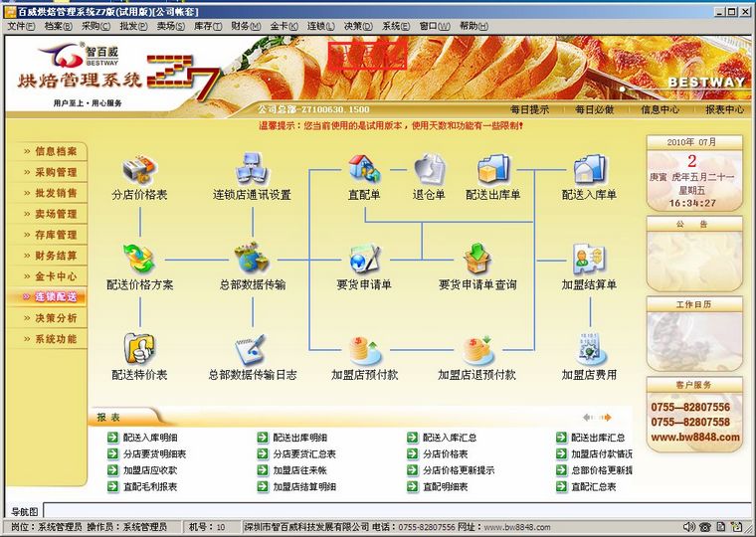
Task: Open the 配送入库汇总 report link
Action: [x=450, y=438]
